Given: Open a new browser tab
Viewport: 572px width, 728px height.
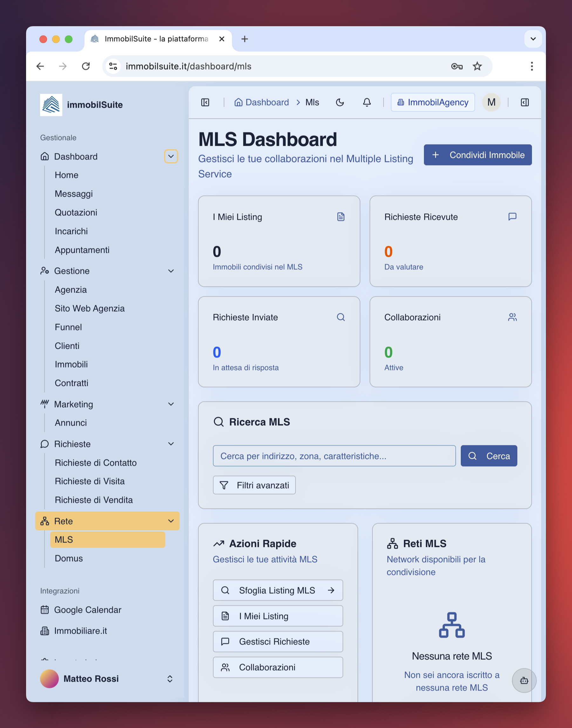Looking at the screenshot, I should [244, 39].
